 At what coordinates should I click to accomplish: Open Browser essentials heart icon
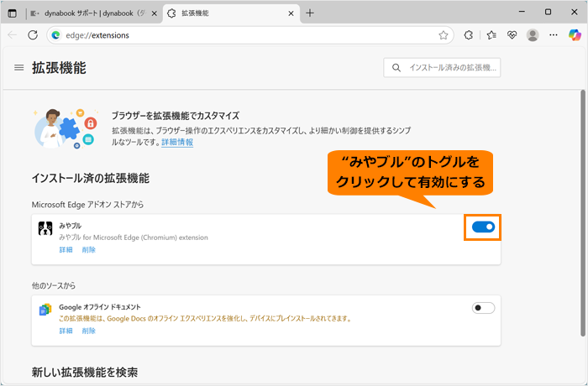click(512, 35)
